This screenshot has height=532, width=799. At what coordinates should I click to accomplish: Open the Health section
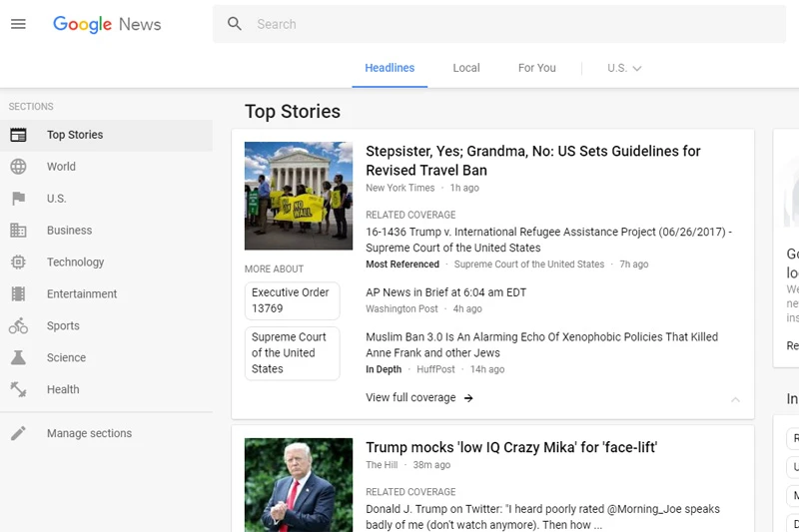pos(107,389)
